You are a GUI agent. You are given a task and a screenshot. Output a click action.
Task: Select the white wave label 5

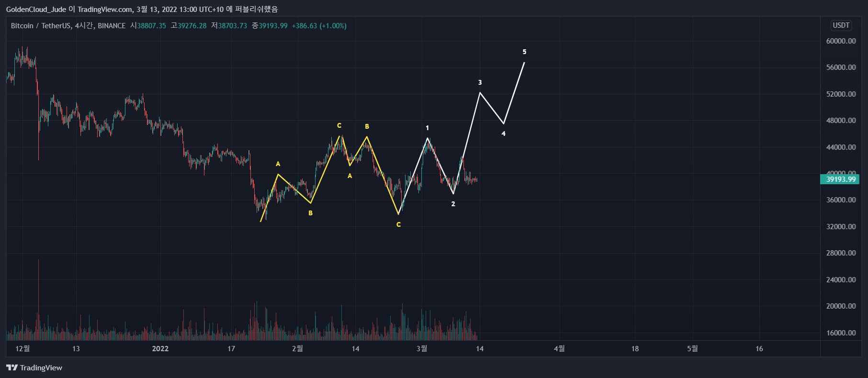tap(525, 52)
